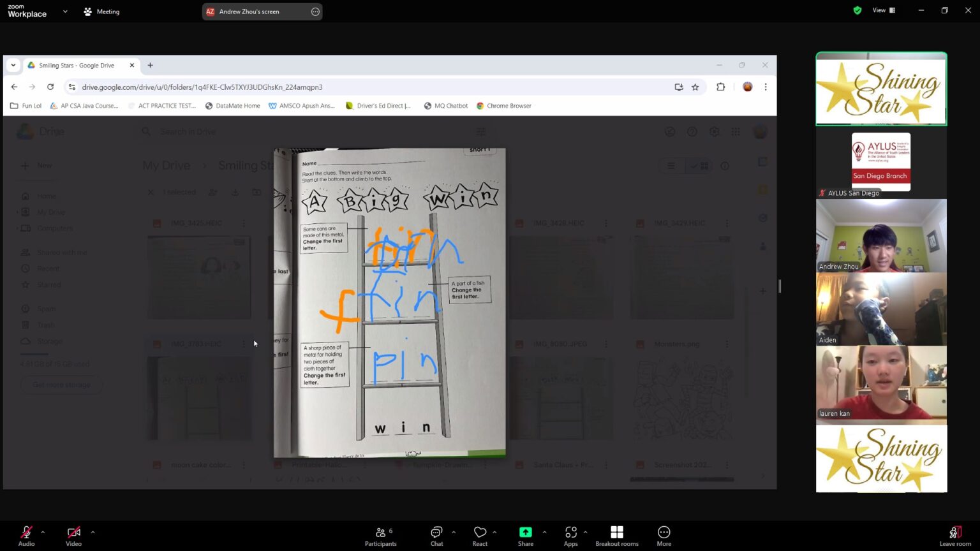This screenshot has width=980, height=551.
Task: Open React emoji menu
Action: pos(480,536)
